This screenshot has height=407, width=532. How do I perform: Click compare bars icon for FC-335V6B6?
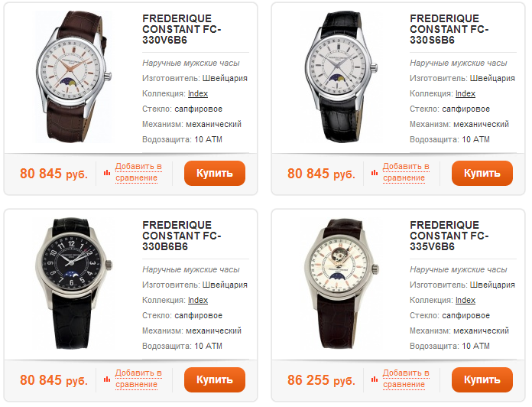pos(375,379)
